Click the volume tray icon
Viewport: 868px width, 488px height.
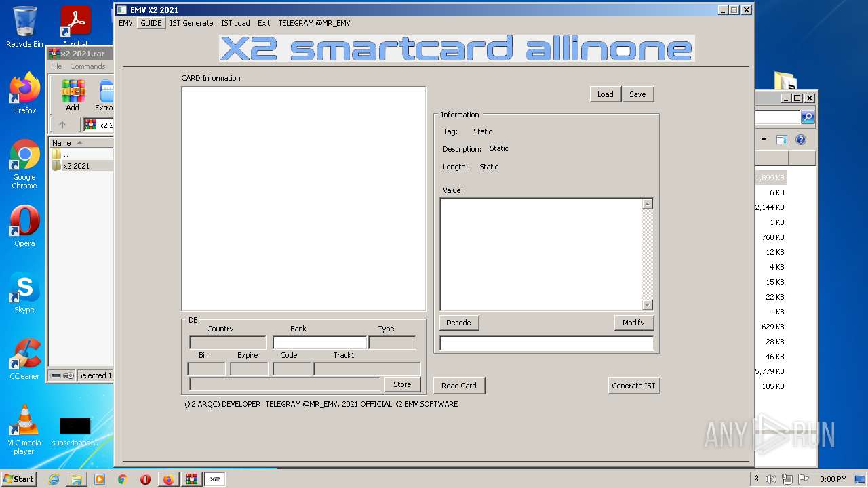pyautogui.click(x=771, y=479)
